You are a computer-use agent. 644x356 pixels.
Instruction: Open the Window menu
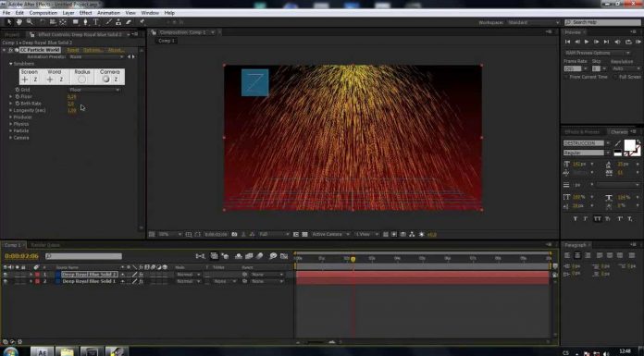150,13
